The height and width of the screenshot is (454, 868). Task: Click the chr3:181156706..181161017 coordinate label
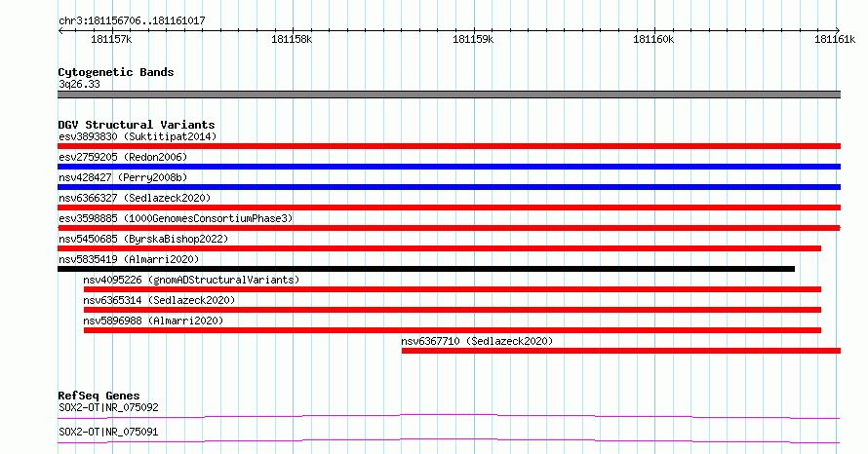132,21
